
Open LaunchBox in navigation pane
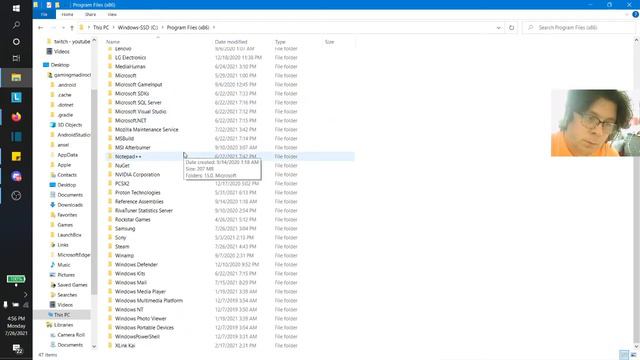(69, 235)
